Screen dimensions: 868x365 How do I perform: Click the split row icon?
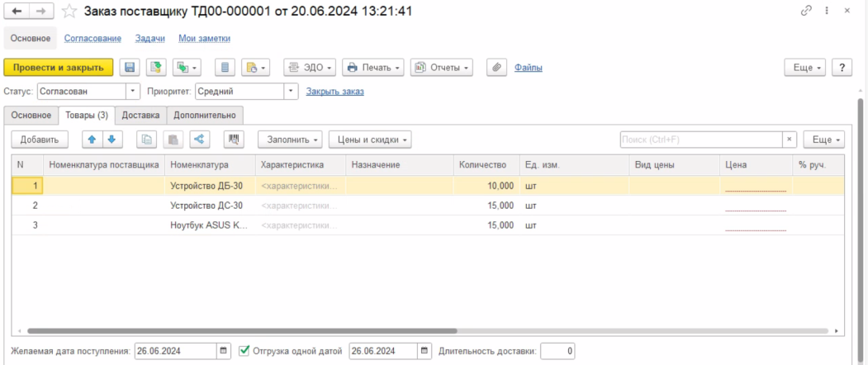click(200, 140)
